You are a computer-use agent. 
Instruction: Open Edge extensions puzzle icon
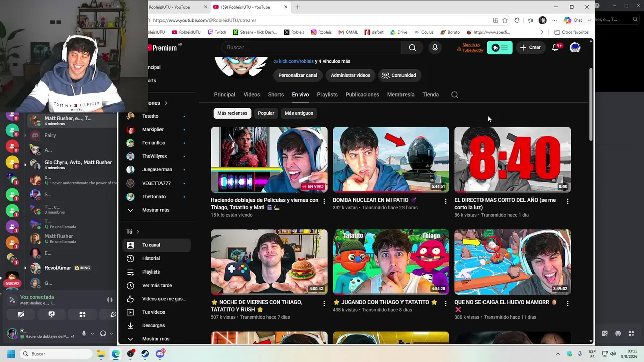[x=517, y=20]
